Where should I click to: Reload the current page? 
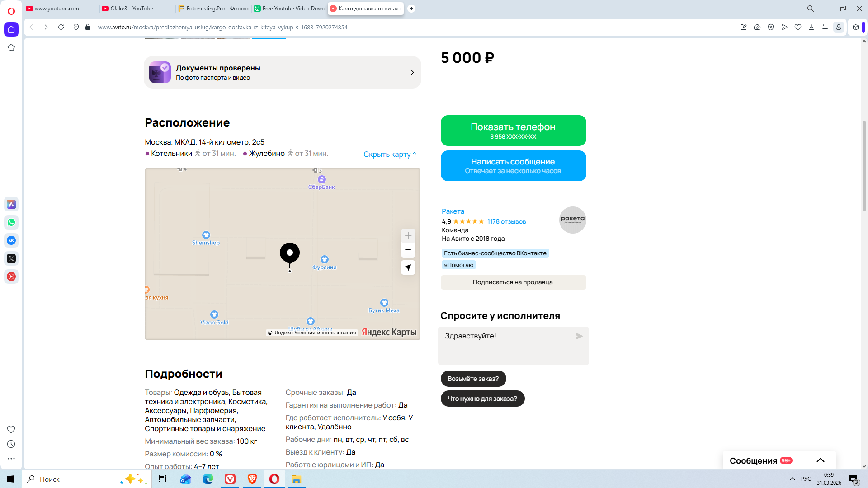pyautogui.click(x=61, y=27)
